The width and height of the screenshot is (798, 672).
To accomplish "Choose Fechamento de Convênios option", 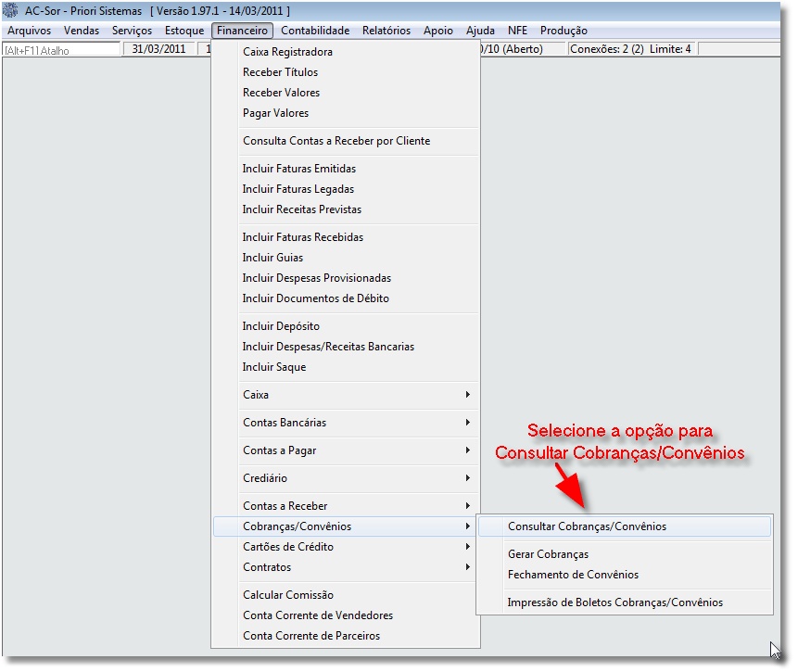I will (x=572, y=575).
